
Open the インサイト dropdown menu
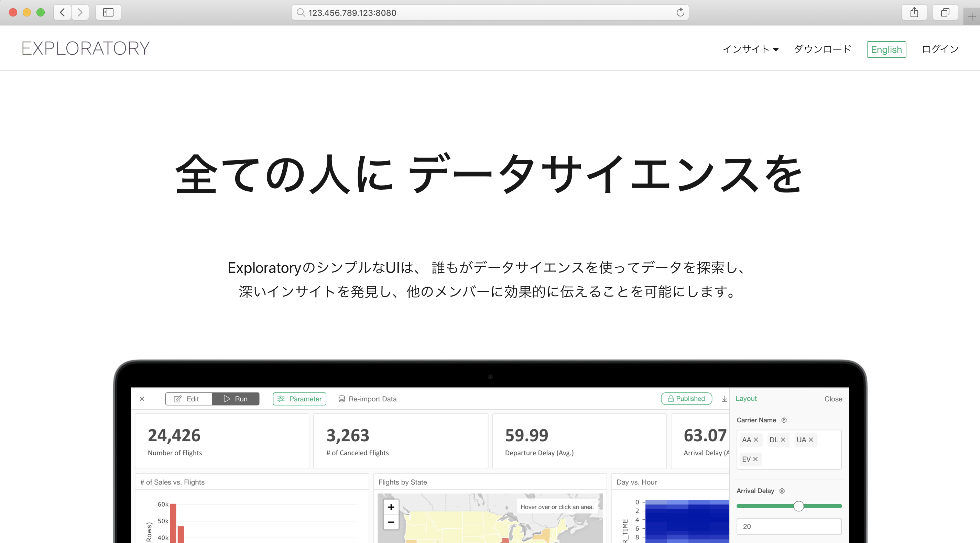click(751, 49)
